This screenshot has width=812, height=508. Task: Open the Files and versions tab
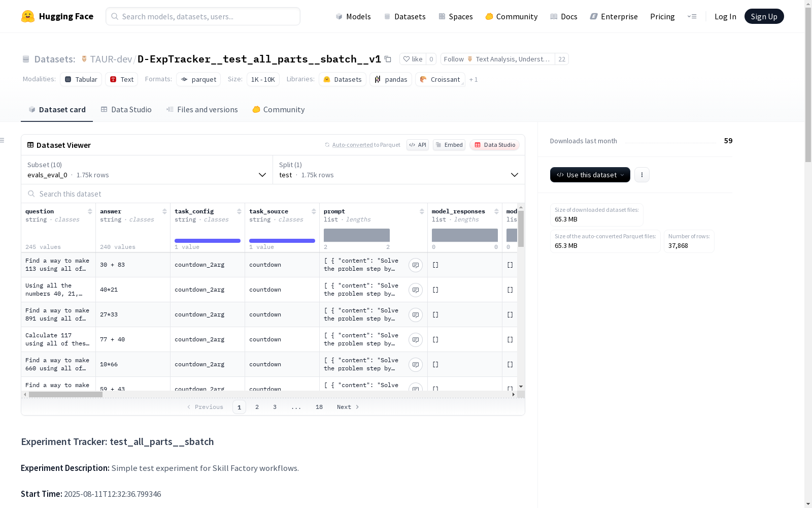(202, 109)
